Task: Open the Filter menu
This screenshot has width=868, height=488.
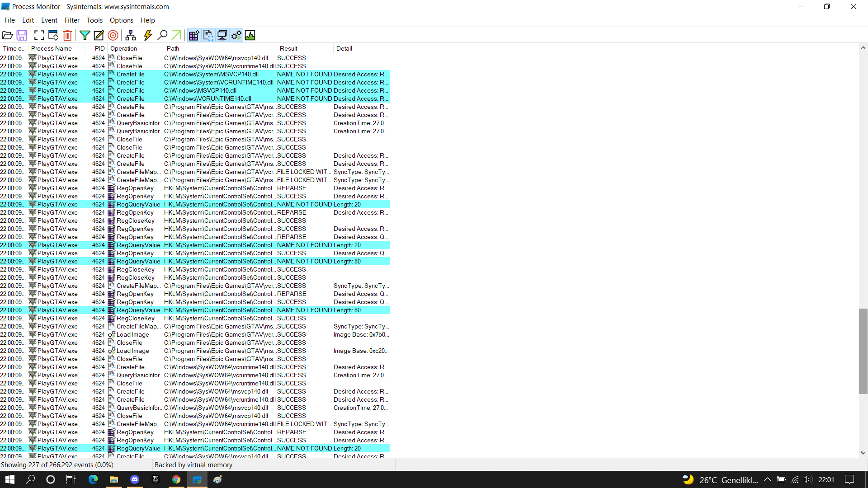Action: pos(72,20)
